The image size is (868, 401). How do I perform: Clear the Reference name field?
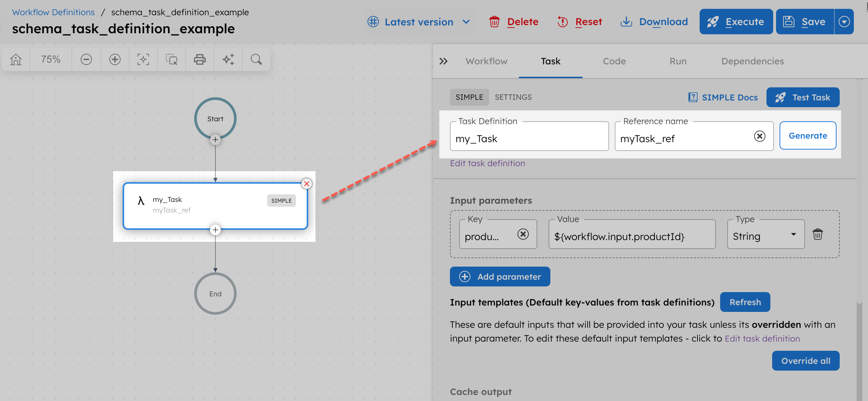(x=759, y=136)
